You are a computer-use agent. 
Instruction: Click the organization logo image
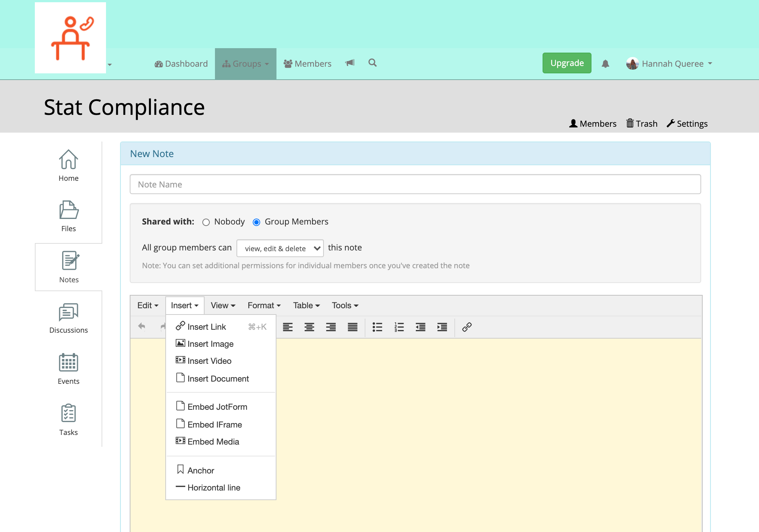(70, 38)
